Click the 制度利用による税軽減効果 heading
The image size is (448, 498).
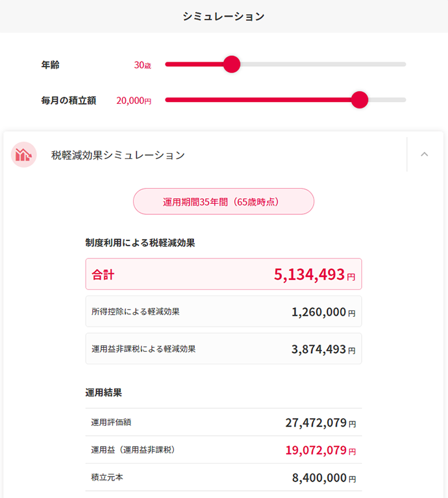[140, 243]
